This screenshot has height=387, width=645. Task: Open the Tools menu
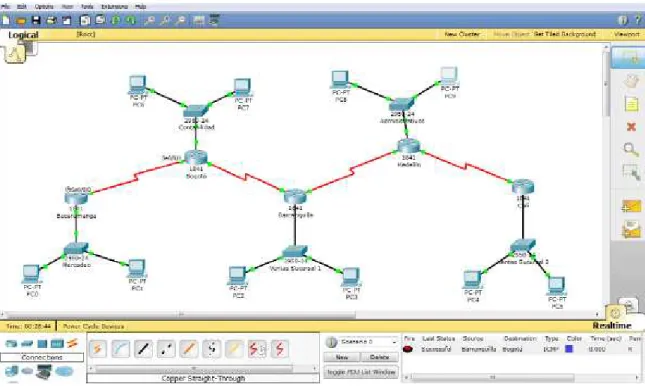[87, 7]
